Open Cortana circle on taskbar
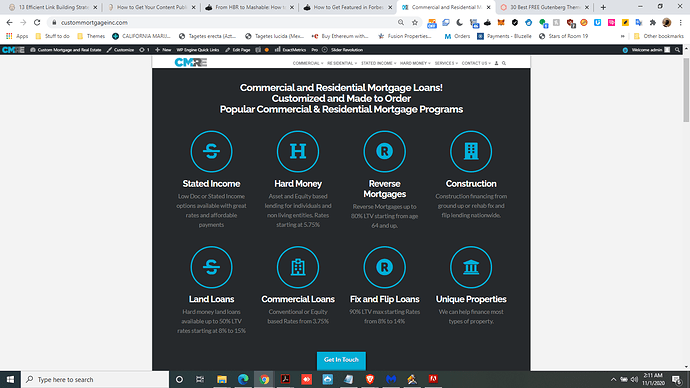This screenshot has width=690, height=388. (x=179, y=379)
